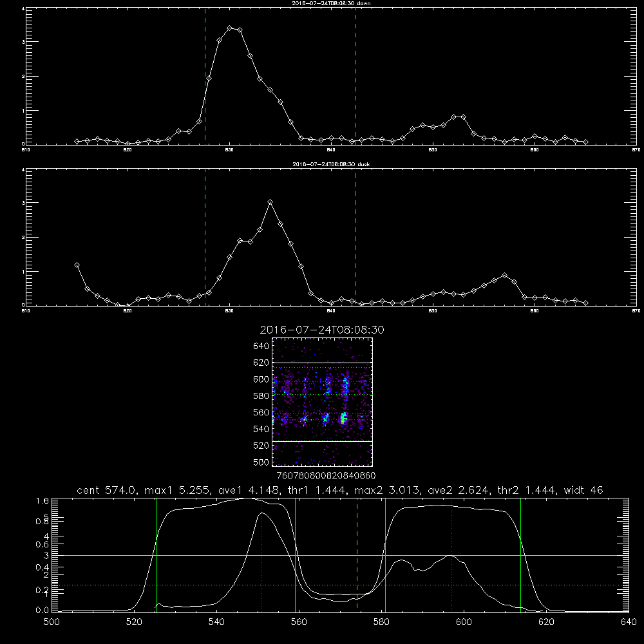
Task: Click the dawn plot title 2016-07-24T08:08:30 dawn
Action: [331, 3]
